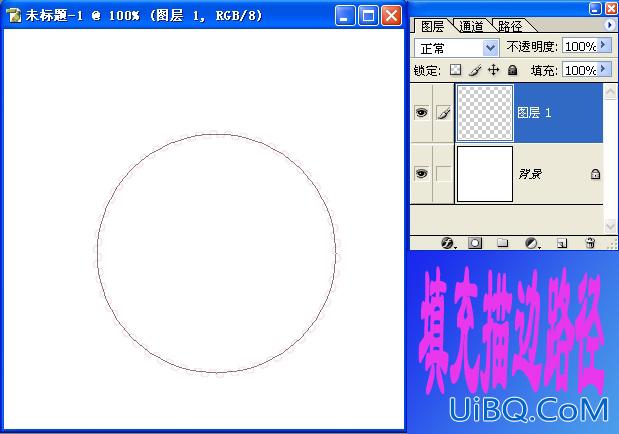Open the blend mode 正常 dropdown
Viewport: 619px width, 434px height.
pos(490,48)
